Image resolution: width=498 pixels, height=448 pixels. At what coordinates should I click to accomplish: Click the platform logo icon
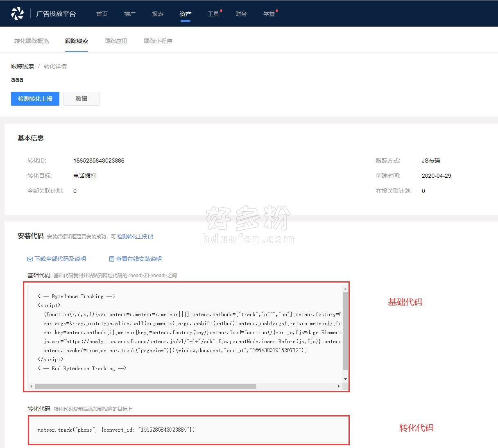pyautogui.click(x=17, y=14)
